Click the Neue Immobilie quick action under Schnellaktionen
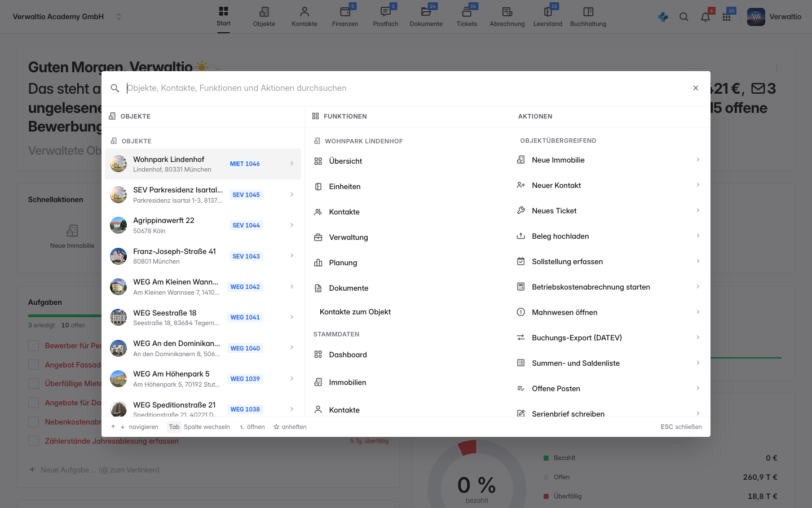 click(x=72, y=237)
